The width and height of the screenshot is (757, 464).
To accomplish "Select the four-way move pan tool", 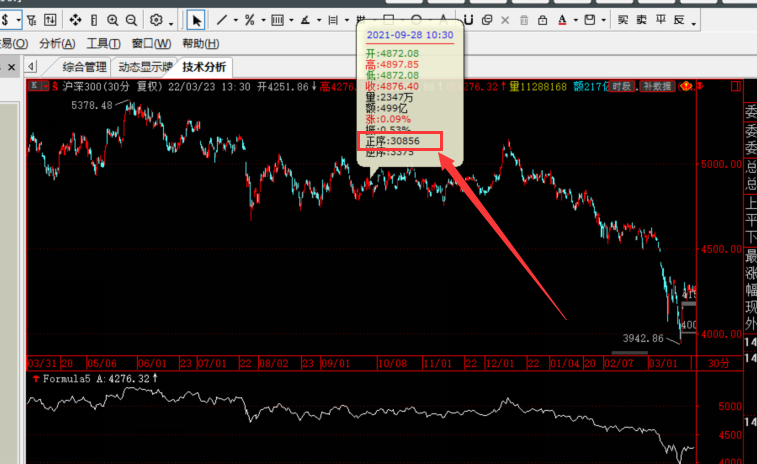I will coord(75,20).
